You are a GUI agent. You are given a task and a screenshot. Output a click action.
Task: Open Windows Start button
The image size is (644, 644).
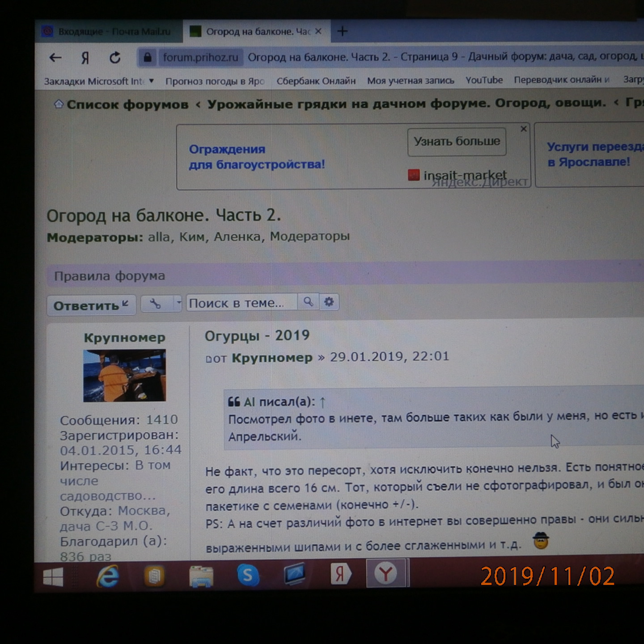tap(53, 577)
